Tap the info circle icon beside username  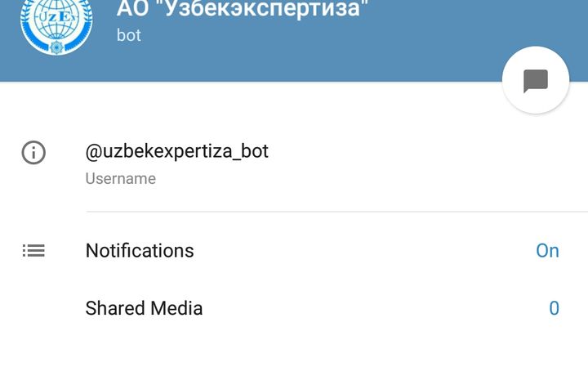33,153
